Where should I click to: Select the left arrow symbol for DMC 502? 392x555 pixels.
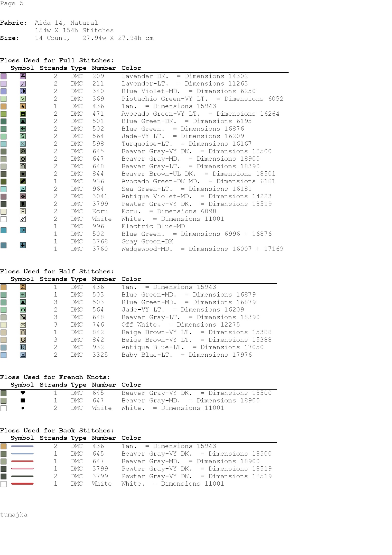[23, 129]
